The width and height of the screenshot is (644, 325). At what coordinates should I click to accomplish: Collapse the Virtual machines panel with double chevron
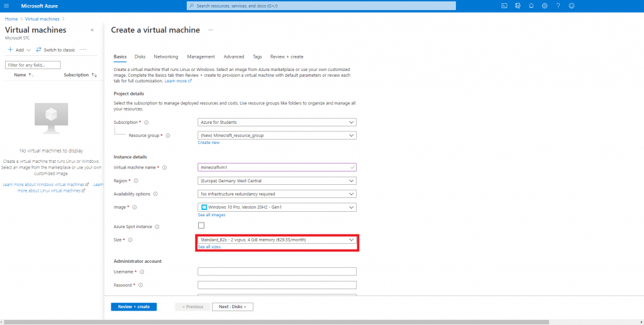pyautogui.click(x=92, y=30)
